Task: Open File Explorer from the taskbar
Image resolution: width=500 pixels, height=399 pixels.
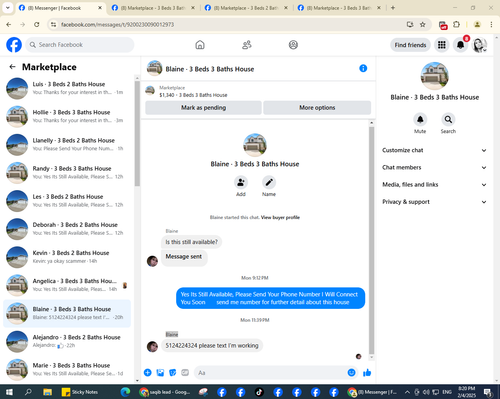Action: tap(47, 392)
